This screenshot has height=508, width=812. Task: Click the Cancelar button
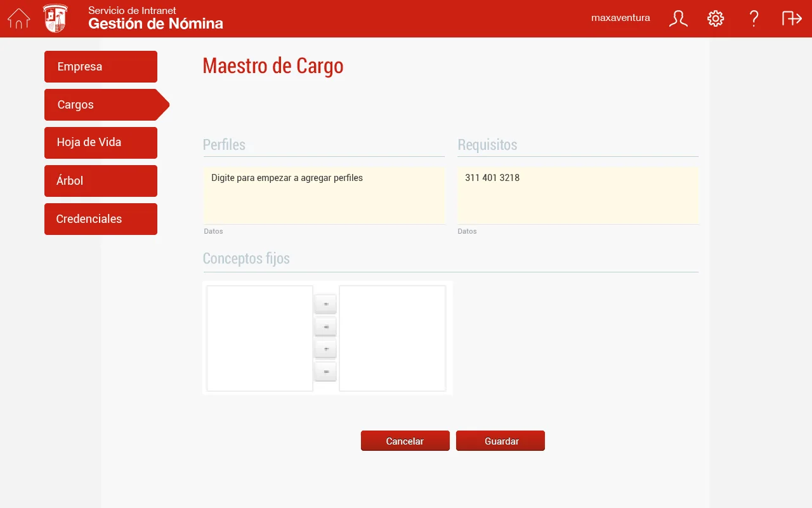(x=405, y=441)
